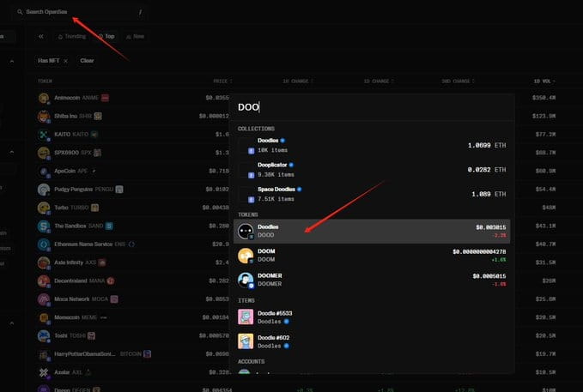The image size is (583, 392).
Task: Open the Doodles collection result
Action: point(372,145)
